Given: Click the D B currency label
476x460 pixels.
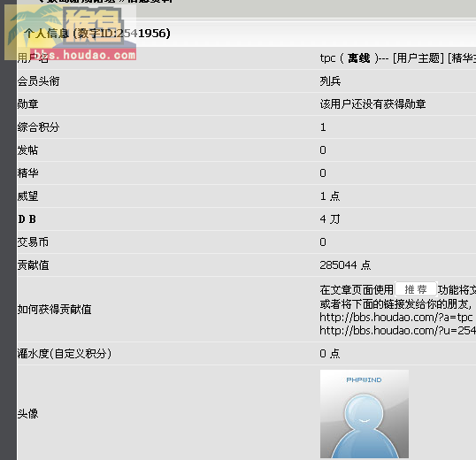Looking at the screenshot, I should [27, 219].
